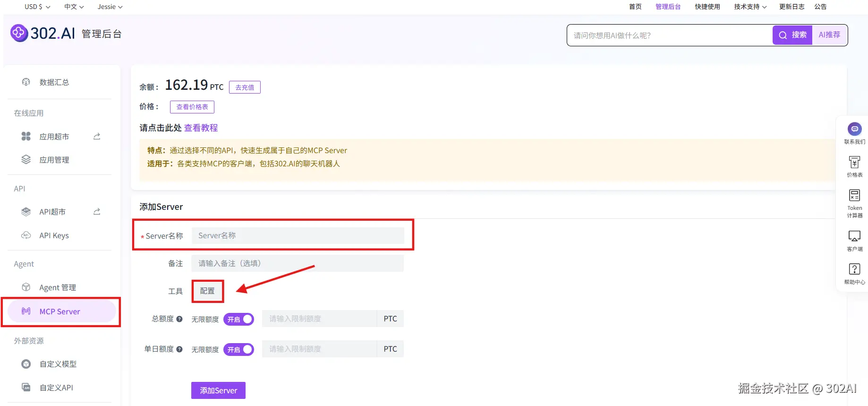The height and width of the screenshot is (406, 868).
Task: Click the MCP Server icon in sidebar
Action: pos(26,311)
